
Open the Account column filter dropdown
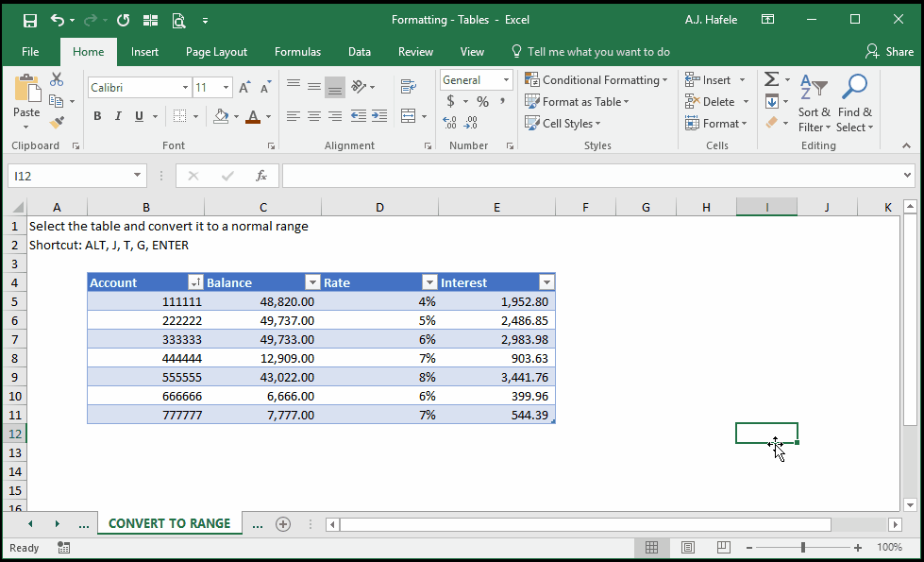point(195,282)
